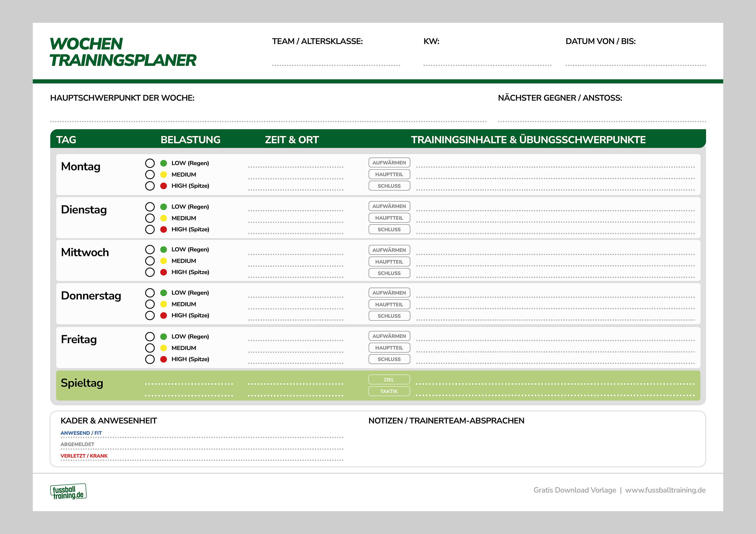Screen dimensions: 756x534
Task: Click KADER & ANWESENHEIT heading
Action: pos(109,420)
